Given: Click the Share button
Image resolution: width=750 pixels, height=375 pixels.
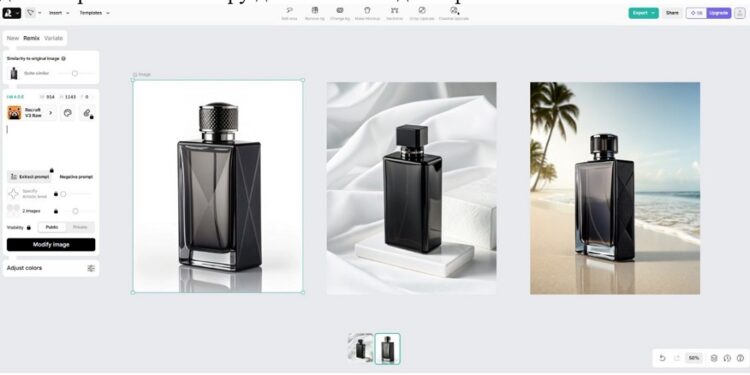Looking at the screenshot, I should (672, 13).
